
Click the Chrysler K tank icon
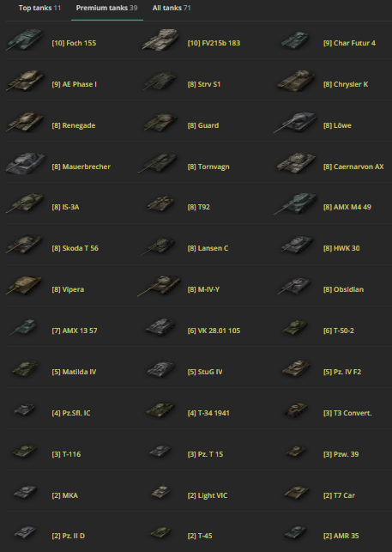click(296, 81)
